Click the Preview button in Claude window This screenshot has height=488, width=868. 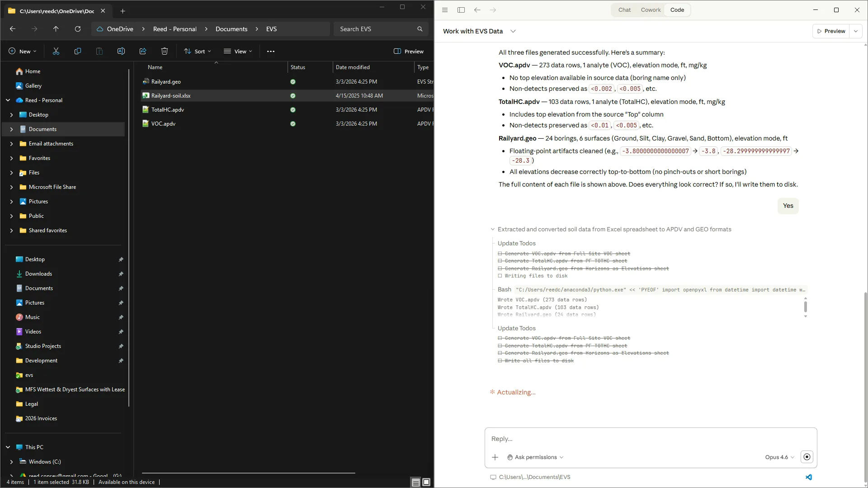coord(831,31)
